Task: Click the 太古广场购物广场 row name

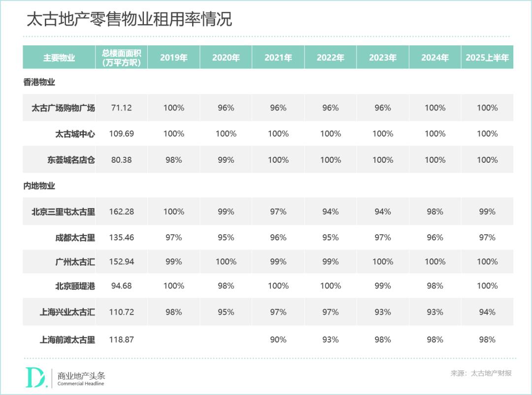Action: tap(63, 108)
